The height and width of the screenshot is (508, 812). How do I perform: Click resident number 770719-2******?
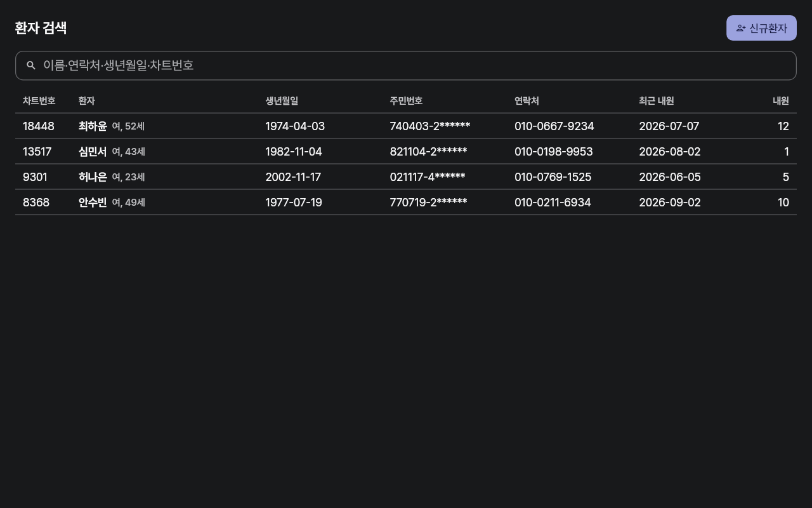pos(429,203)
